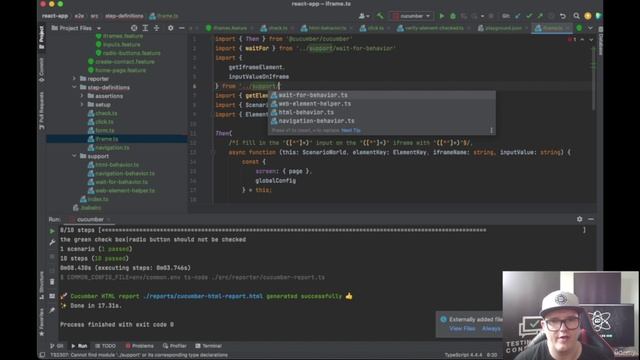Open the Git tool window tab
640x360 pixels.
pos(56,346)
